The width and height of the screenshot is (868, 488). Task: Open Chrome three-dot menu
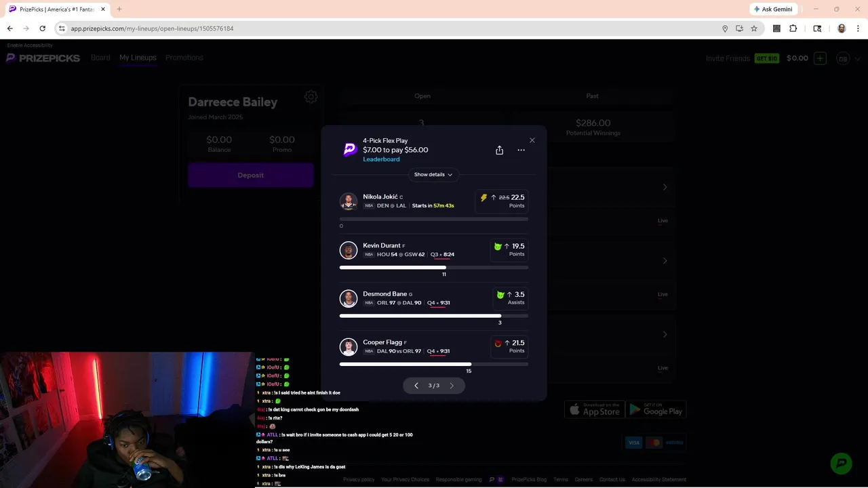click(858, 28)
